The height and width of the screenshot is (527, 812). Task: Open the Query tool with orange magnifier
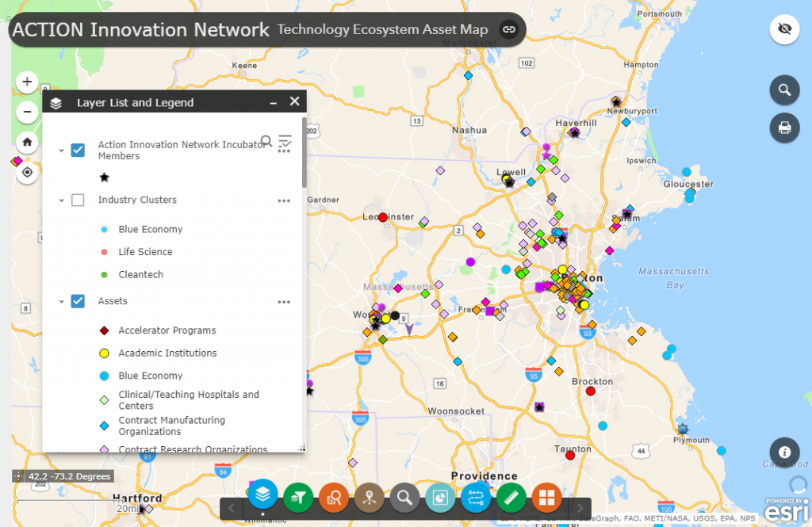tap(334, 498)
